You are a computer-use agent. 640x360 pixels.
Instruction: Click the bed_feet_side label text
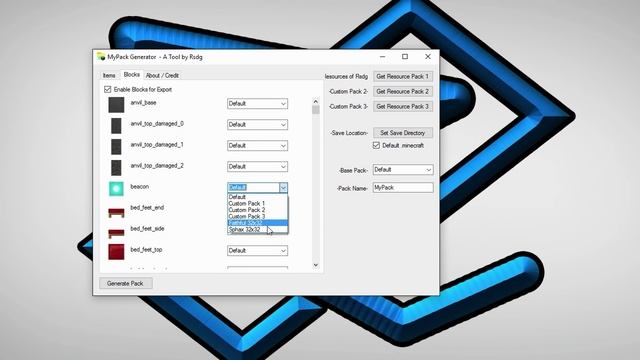147,229
